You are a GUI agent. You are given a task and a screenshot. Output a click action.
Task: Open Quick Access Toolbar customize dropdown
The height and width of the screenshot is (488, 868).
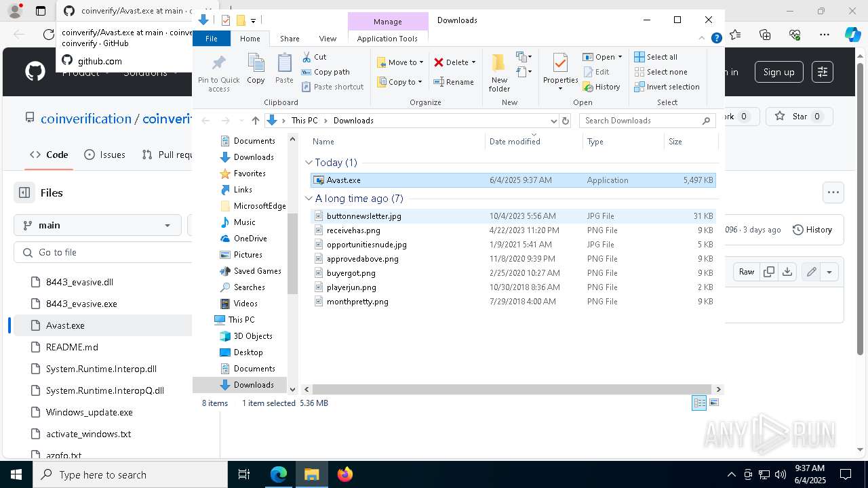(253, 21)
